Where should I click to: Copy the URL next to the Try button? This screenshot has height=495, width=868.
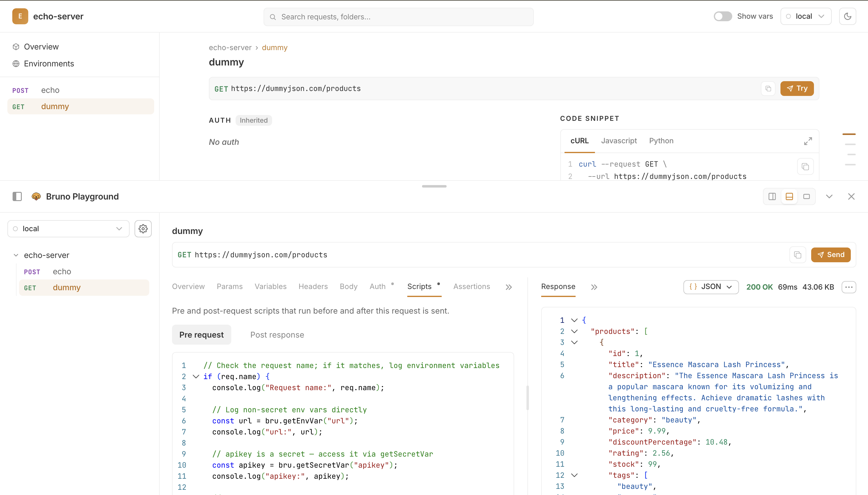[x=768, y=89]
